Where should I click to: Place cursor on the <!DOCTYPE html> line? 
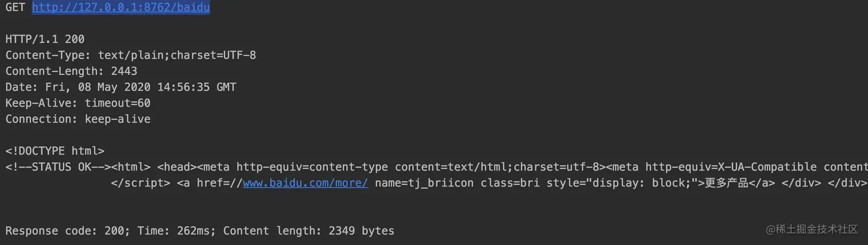55,151
